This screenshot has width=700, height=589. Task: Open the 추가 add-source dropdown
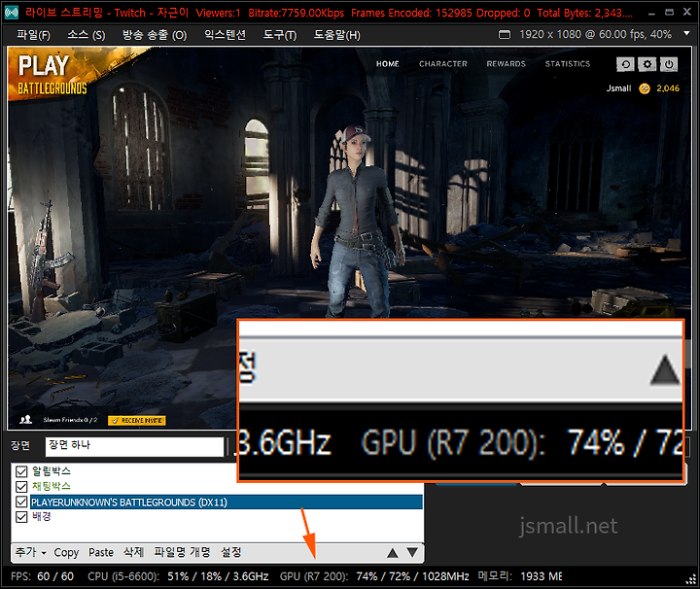[x=31, y=552]
